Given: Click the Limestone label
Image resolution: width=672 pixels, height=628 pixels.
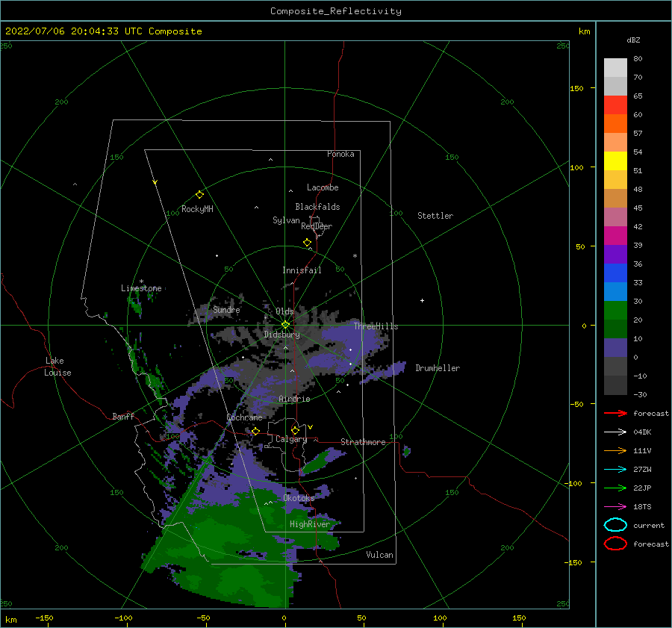Looking at the screenshot, I should (x=141, y=288).
